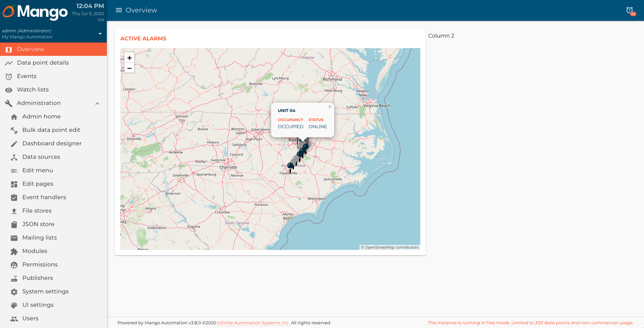Click the Edit menu list icon
The image size is (644, 328).
[x=14, y=171]
